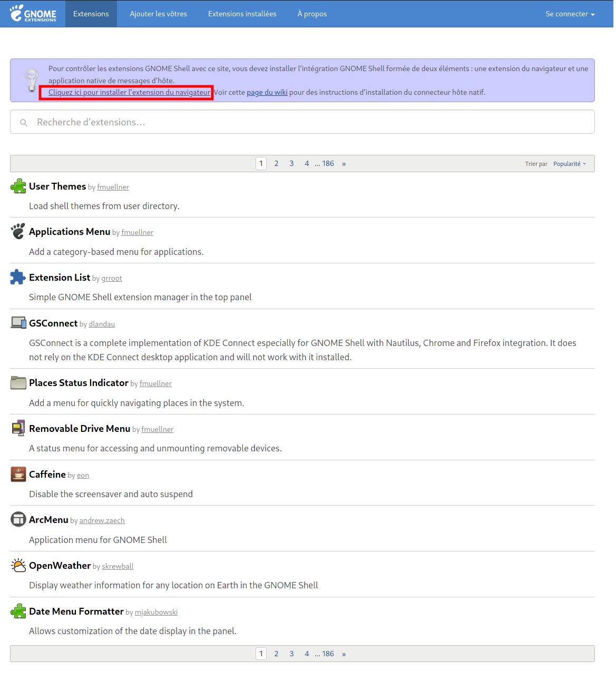The height and width of the screenshot is (691, 616).
Task: View author mjakubowski's profile
Action: pos(156,613)
